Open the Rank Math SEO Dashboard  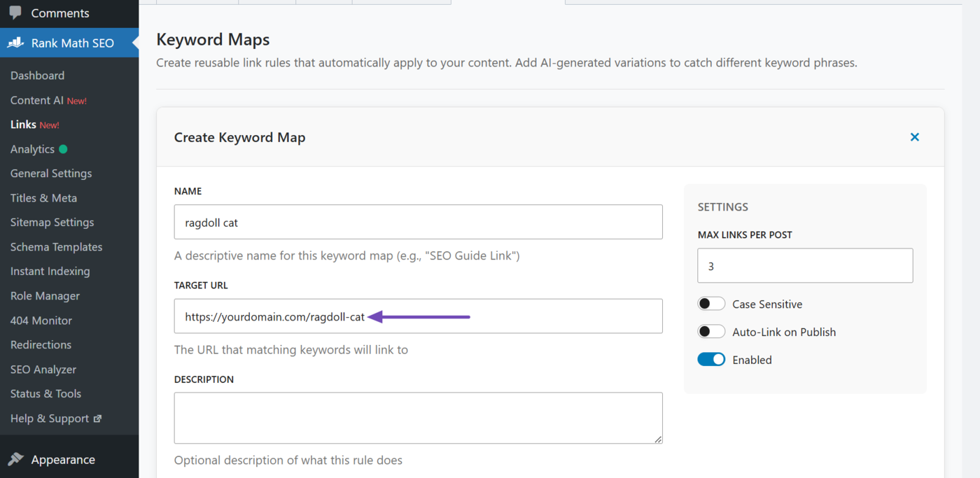[37, 75]
